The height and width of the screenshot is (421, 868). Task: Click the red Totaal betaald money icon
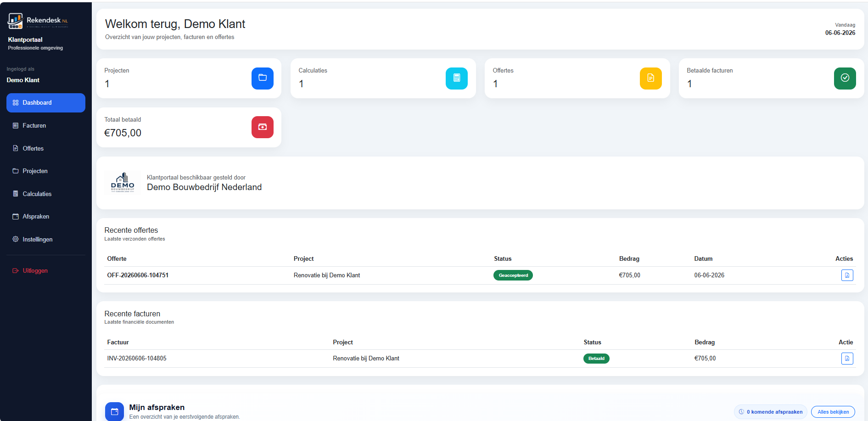pos(263,127)
